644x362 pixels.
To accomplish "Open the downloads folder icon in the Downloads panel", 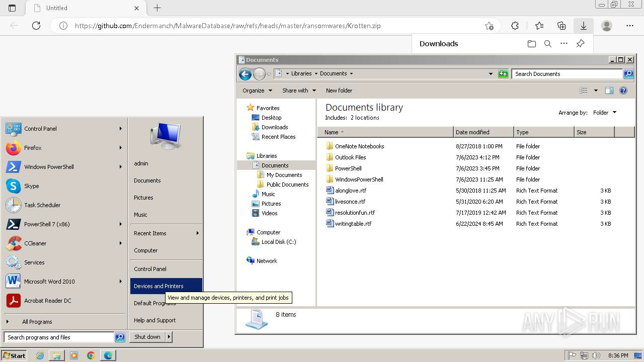I will [x=532, y=44].
